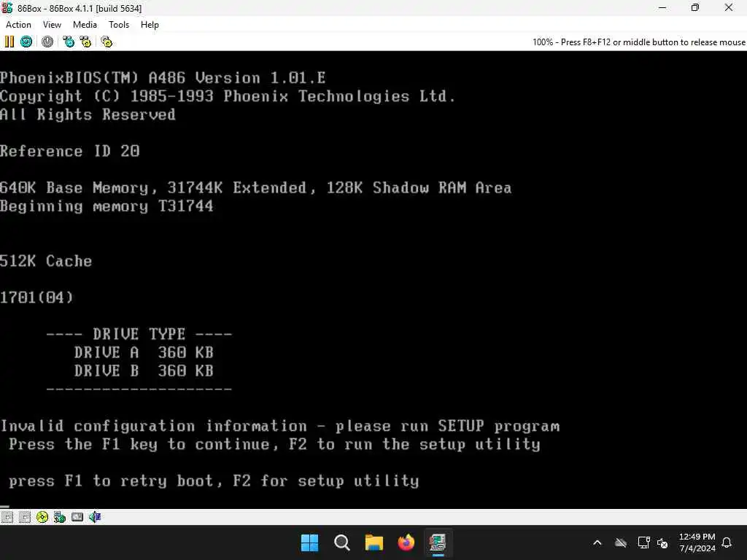Send Ctrl+Alt+Esc using the middle yellow gear icon
This screenshot has height=560, width=747.
tap(85, 42)
